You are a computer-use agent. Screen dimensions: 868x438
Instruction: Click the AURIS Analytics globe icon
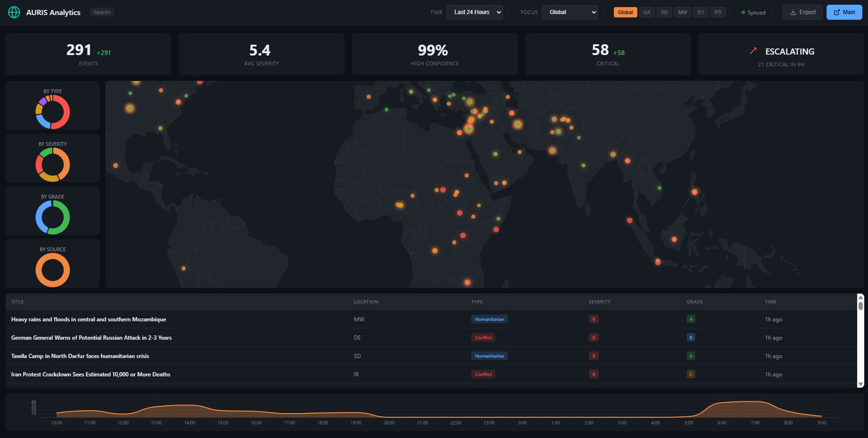[x=14, y=12]
